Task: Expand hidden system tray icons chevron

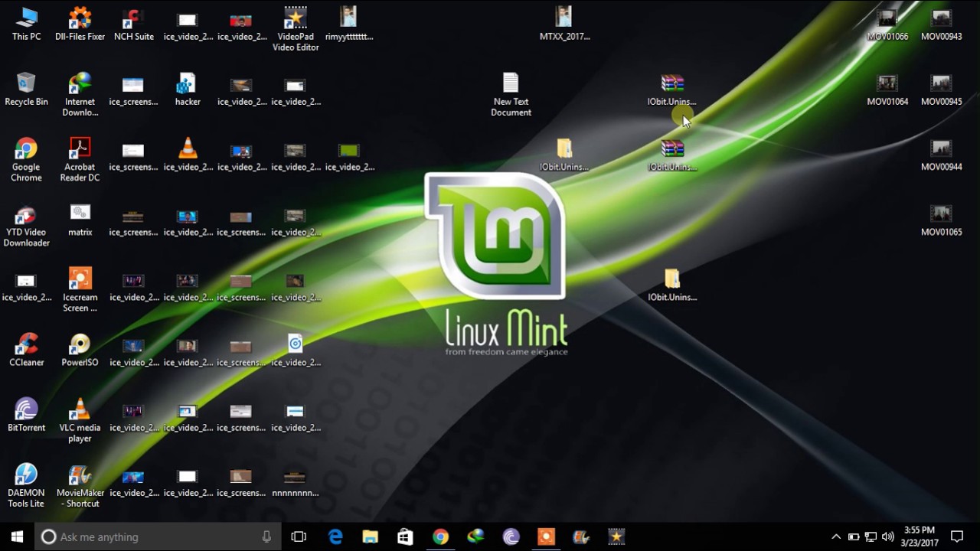Action: point(836,536)
